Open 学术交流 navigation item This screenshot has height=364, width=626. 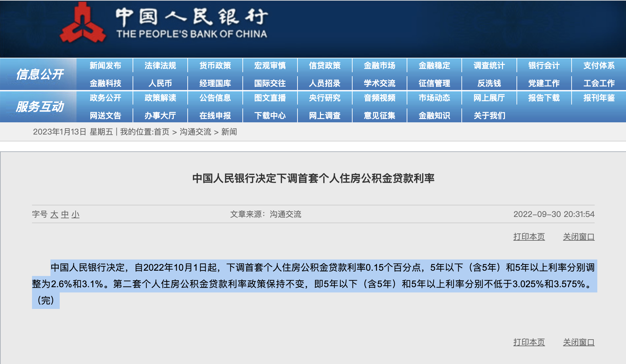pyautogui.click(x=379, y=83)
